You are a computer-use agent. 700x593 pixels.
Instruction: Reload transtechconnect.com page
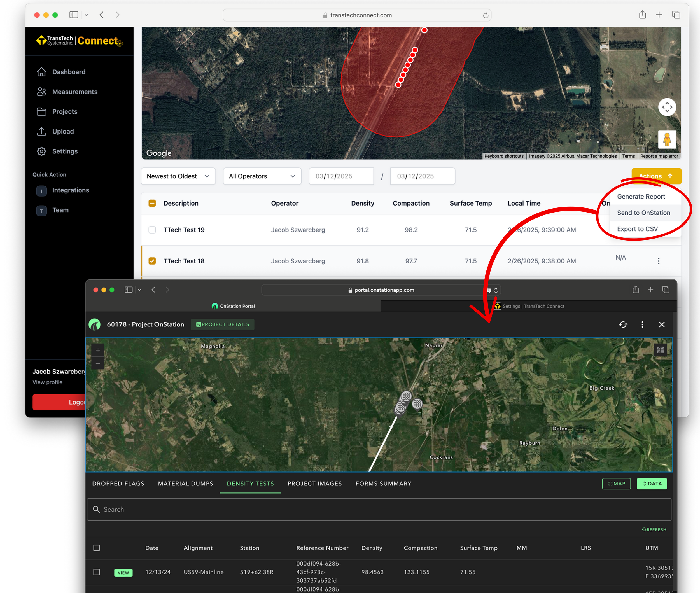485,15
